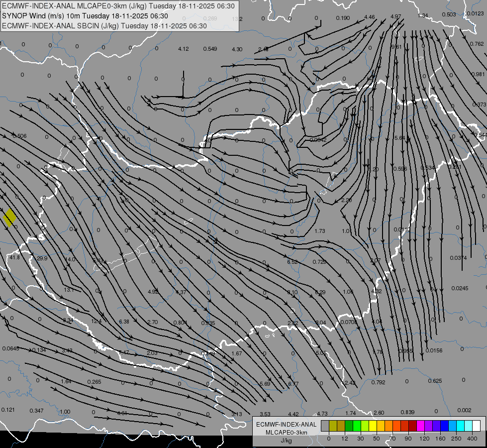Viewport: 487px width, 448px height.
Task: Click the map value '1.00'
Action: pyautogui.click(x=65, y=412)
